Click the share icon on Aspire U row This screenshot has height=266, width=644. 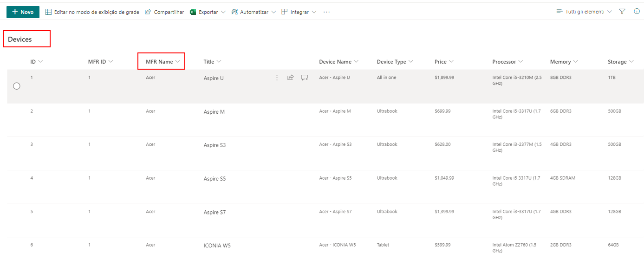pos(290,78)
